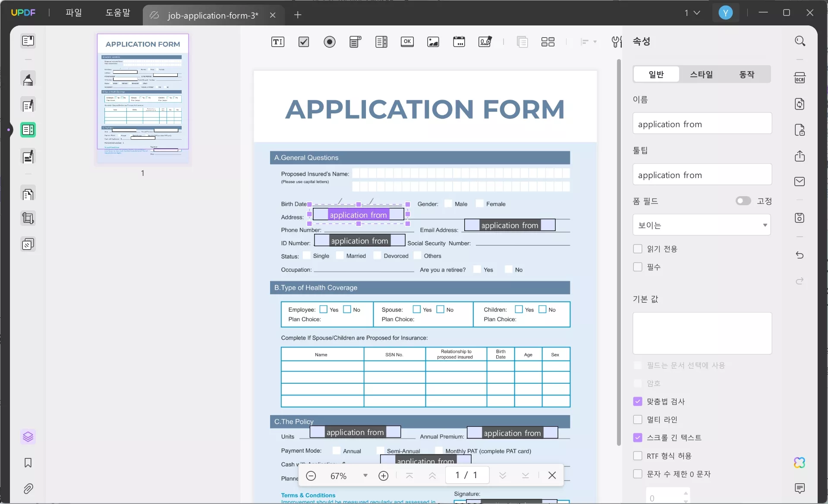The width and height of the screenshot is (828, 504).
Task: Select page 1 thumbnail
Action: 143,98
